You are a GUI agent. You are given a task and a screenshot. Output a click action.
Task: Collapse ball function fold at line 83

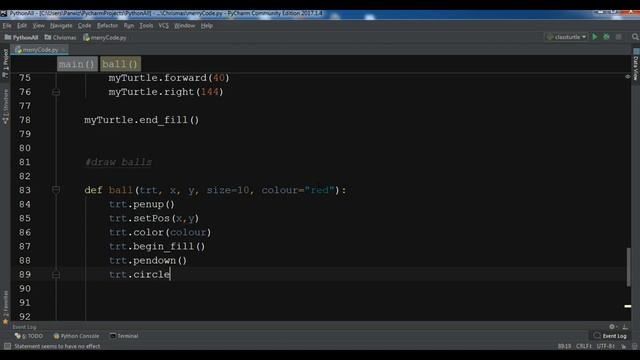pos(56,190)
